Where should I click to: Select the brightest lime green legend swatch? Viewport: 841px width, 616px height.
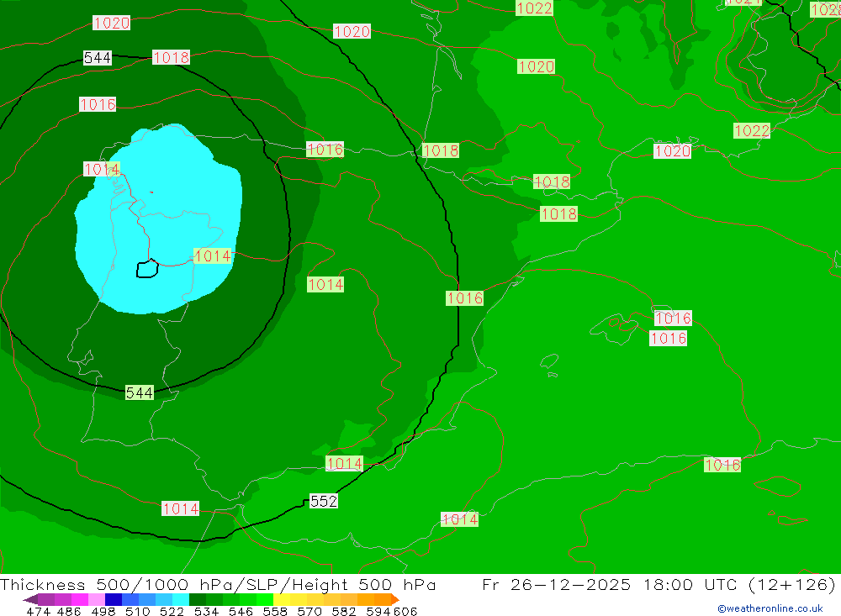(265, 599)
